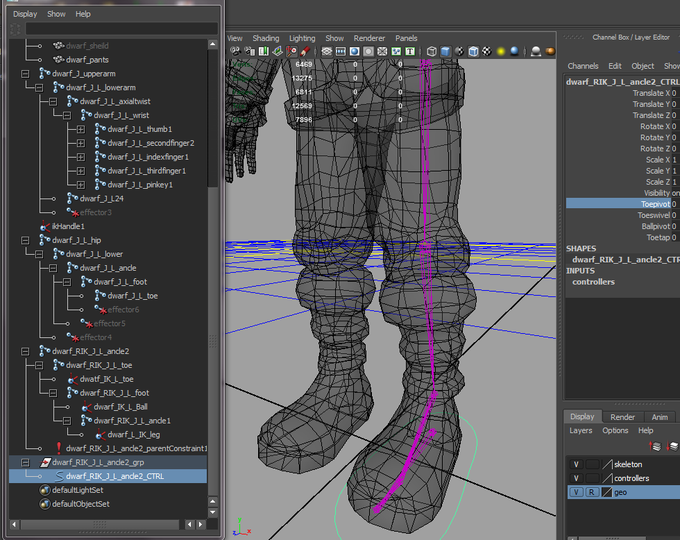Open the viewport Lighting menu
Image resolution: width=680 pixels, height=540 pixels.
[302, 38]
